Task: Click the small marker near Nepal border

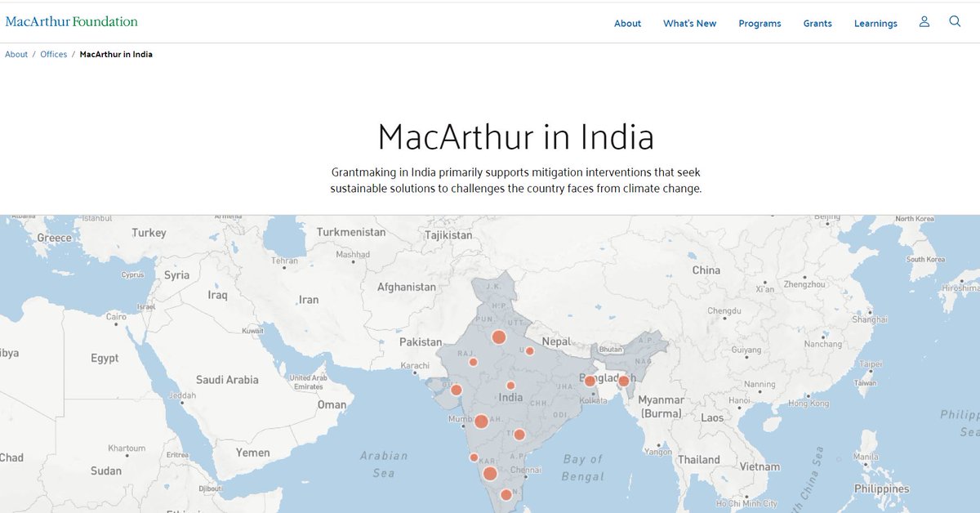Action: (529, 350)
